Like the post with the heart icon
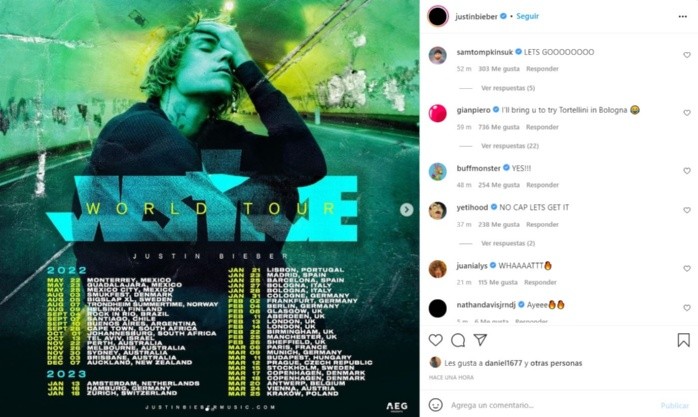698x417 pixels. pos(435,340)
